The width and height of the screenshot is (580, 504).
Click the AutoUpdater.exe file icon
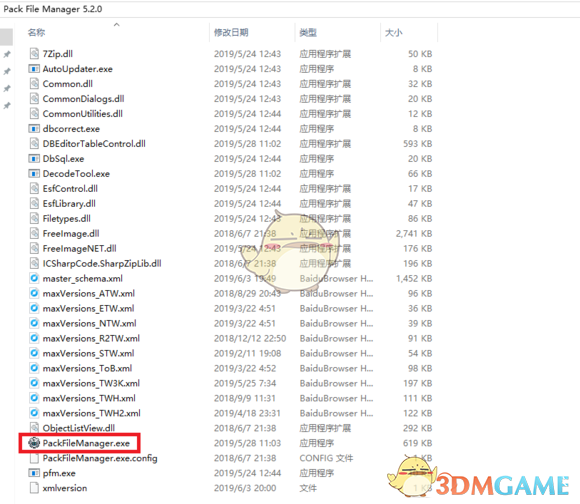(x=34, y=69)
